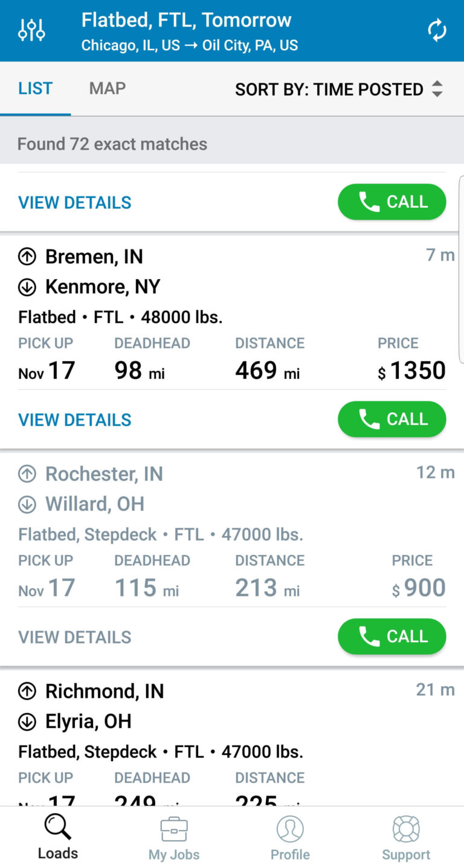Open Sort By: Time Posted dropdown

pos(329,89)
